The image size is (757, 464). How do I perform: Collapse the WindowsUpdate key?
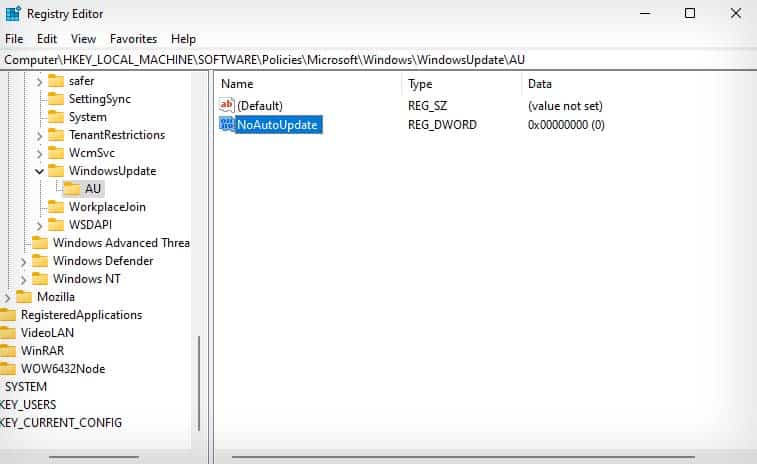pyautogui.click(x=40, y=171)
